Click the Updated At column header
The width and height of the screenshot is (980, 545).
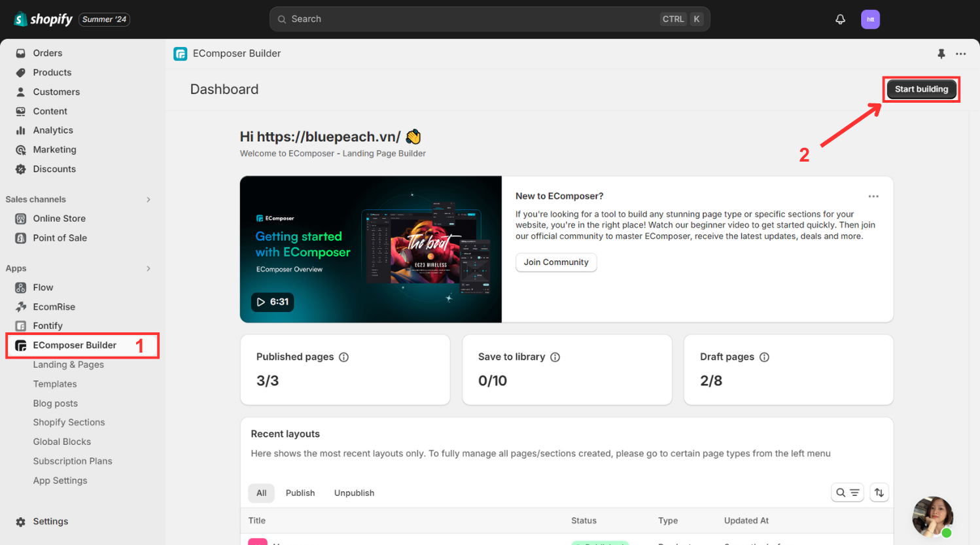pos(746,521)
